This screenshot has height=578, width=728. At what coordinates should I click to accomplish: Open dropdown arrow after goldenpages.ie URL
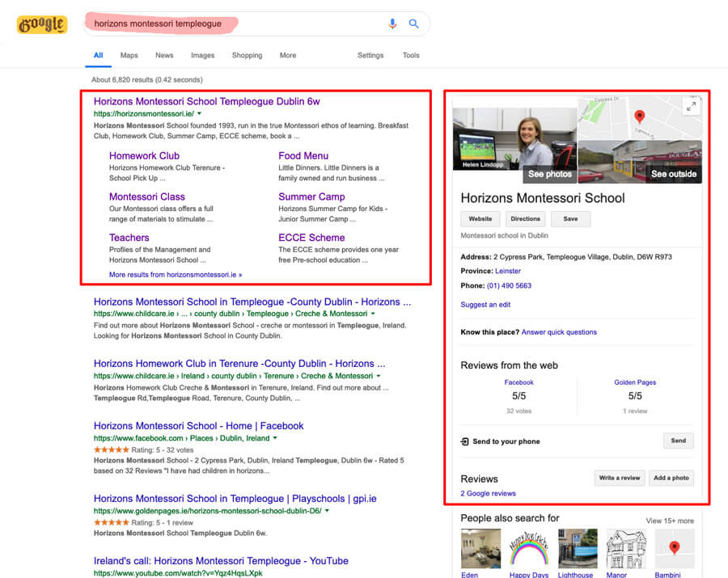327,511
